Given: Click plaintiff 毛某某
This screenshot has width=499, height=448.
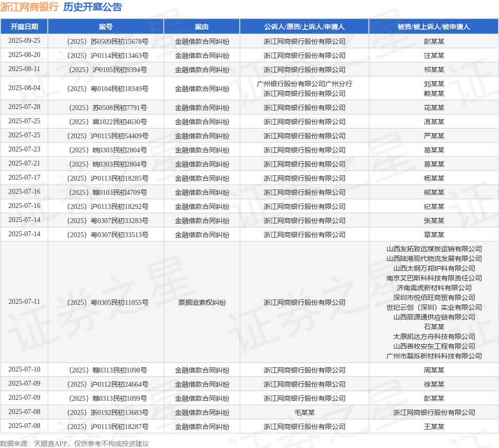Looking at the screenshot, I should point(305,412).
